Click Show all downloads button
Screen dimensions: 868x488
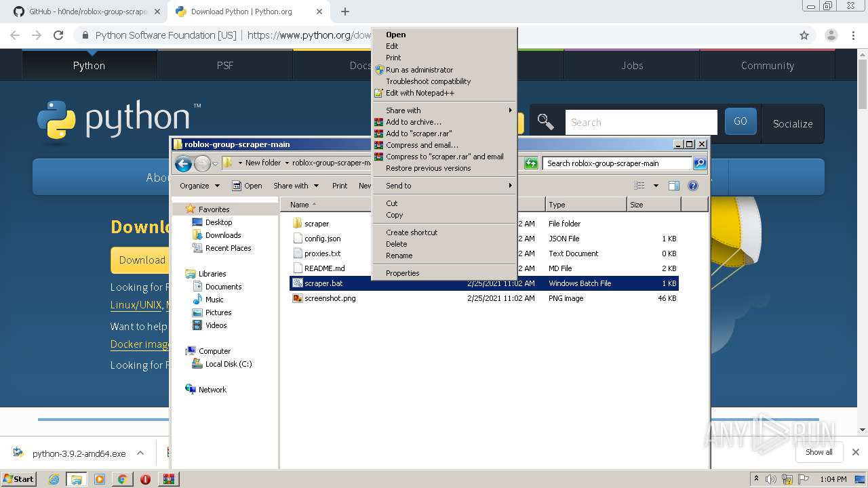coord(819,452)
